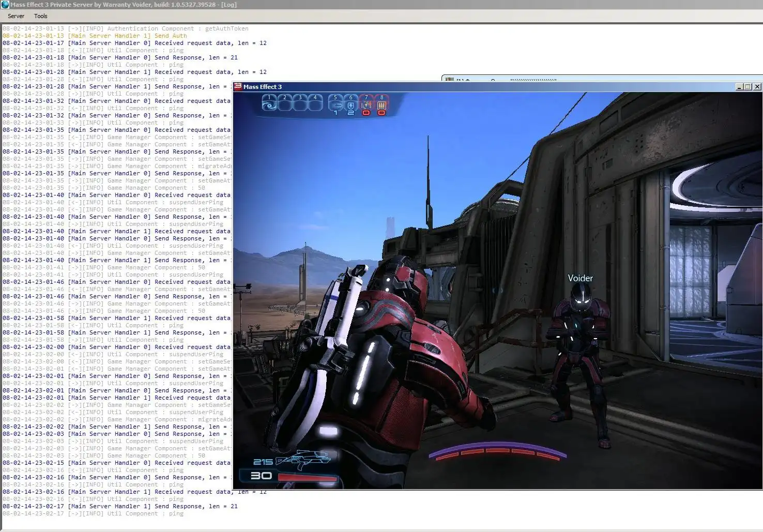Click the curved shield bar segments
763x532 pixels.
(497, 451)
